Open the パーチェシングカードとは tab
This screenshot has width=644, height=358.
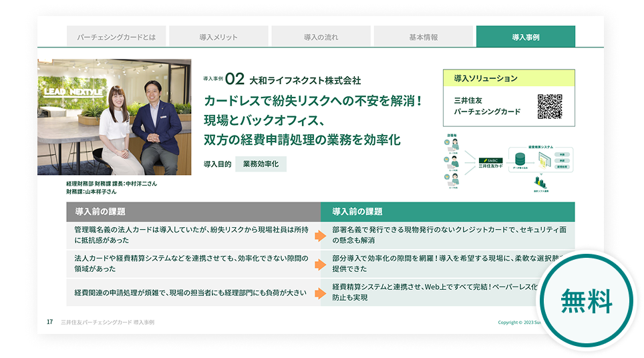(116, 37)
